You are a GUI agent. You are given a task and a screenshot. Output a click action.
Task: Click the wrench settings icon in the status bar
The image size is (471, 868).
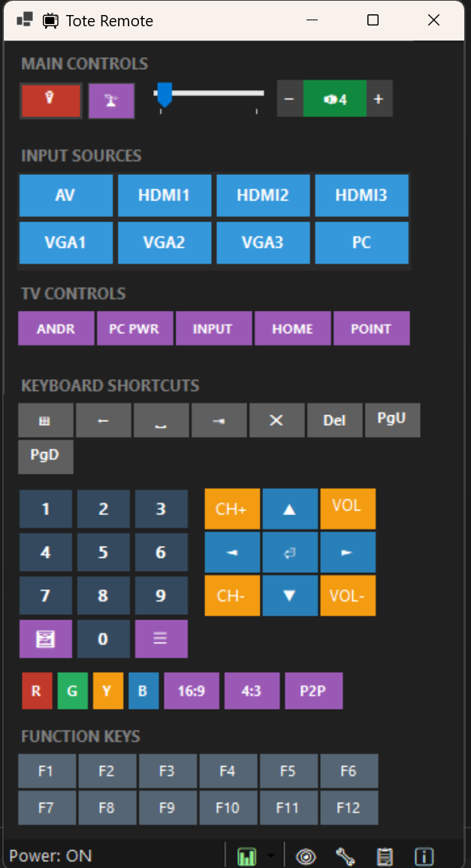click(346, 856)
